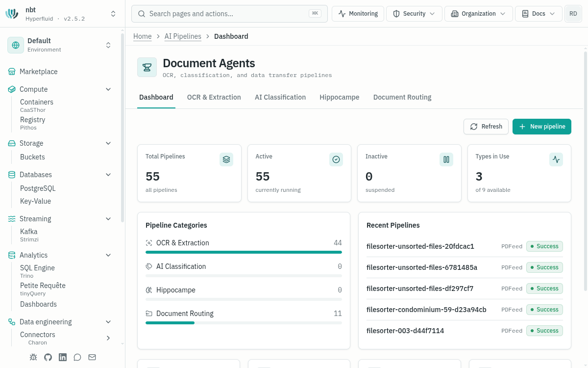The image size is (588, 368).
Task: Open the Docs dropdown menu
Action: coord(539,14)
